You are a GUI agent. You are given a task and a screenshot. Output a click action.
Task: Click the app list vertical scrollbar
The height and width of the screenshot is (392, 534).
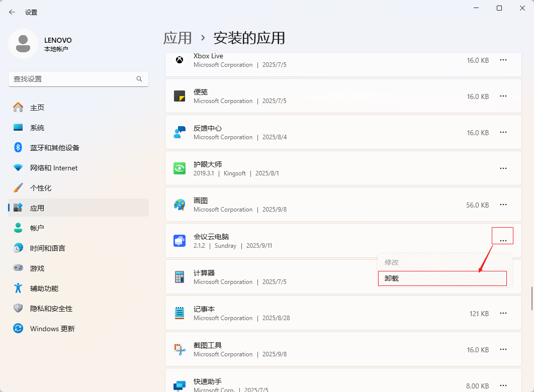click(x=532, y=299)
